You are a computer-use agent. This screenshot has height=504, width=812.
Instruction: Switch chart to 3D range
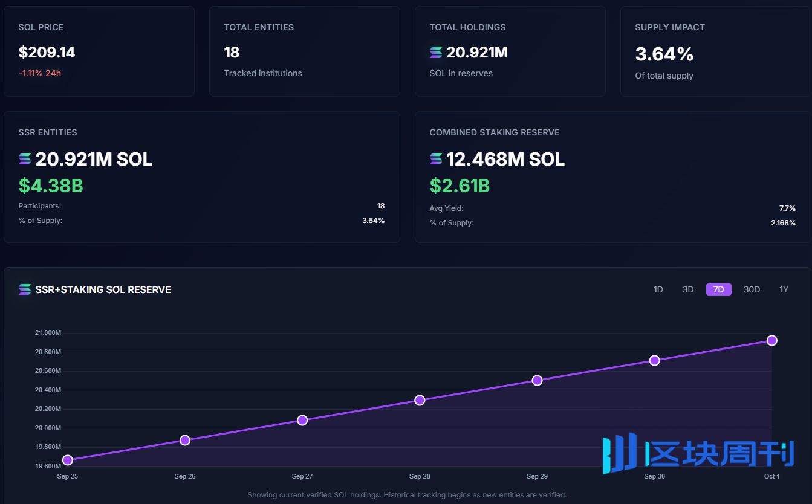688,289
